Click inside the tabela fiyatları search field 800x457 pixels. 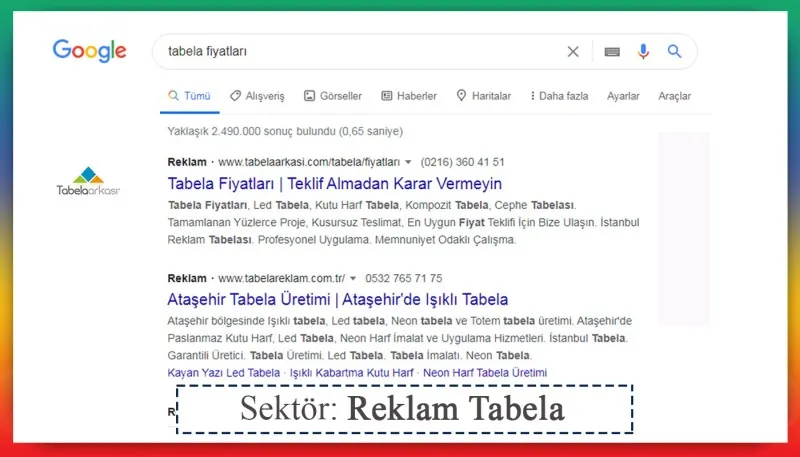tap(350, 52)
